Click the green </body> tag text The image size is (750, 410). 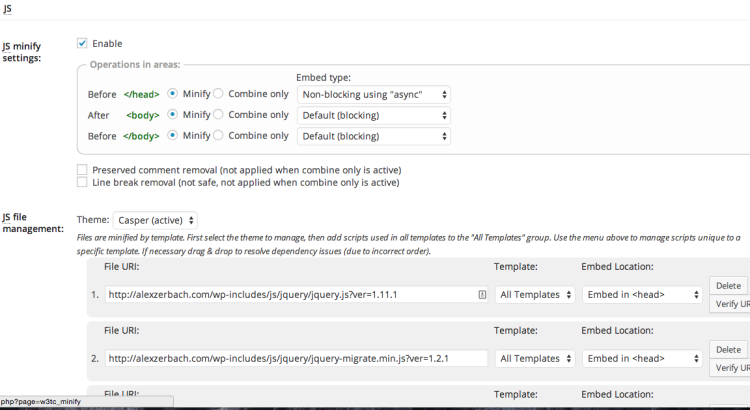(x=141, y=136)
